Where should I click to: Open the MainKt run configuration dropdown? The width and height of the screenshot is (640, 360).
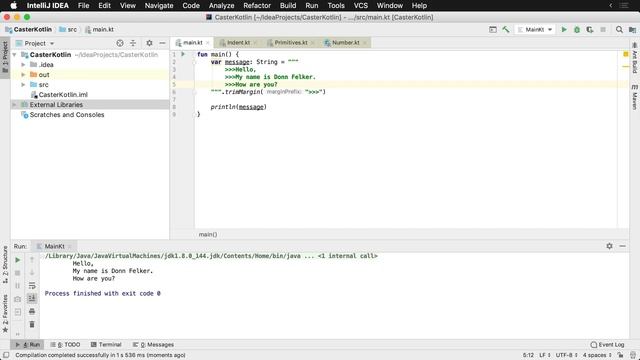pos(535,29)
